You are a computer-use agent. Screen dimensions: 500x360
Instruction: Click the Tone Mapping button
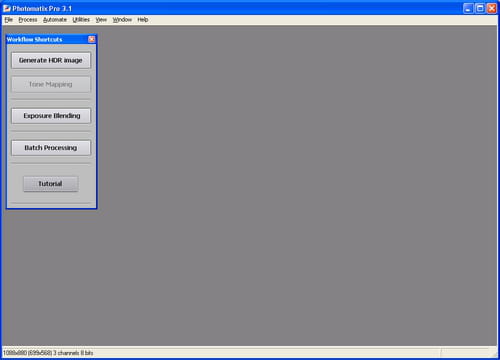pyautogui.click(x=51, y=84)
